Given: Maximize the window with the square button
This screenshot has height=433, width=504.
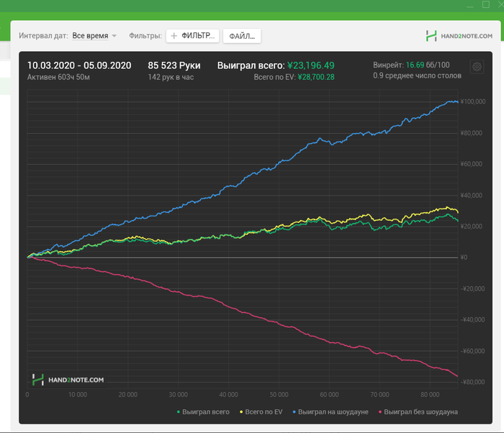Looking at the screenshot, I should (486, 4).
